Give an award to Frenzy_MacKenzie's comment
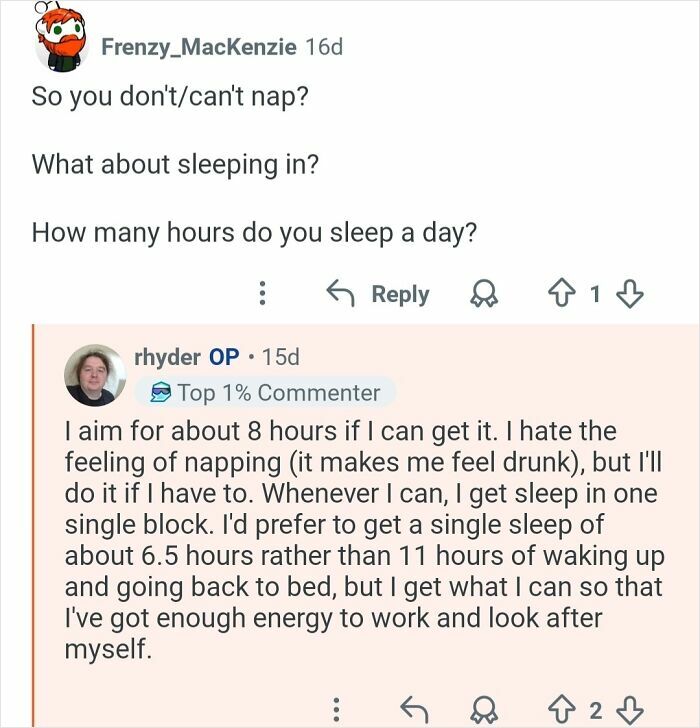 tap(487, 294)
